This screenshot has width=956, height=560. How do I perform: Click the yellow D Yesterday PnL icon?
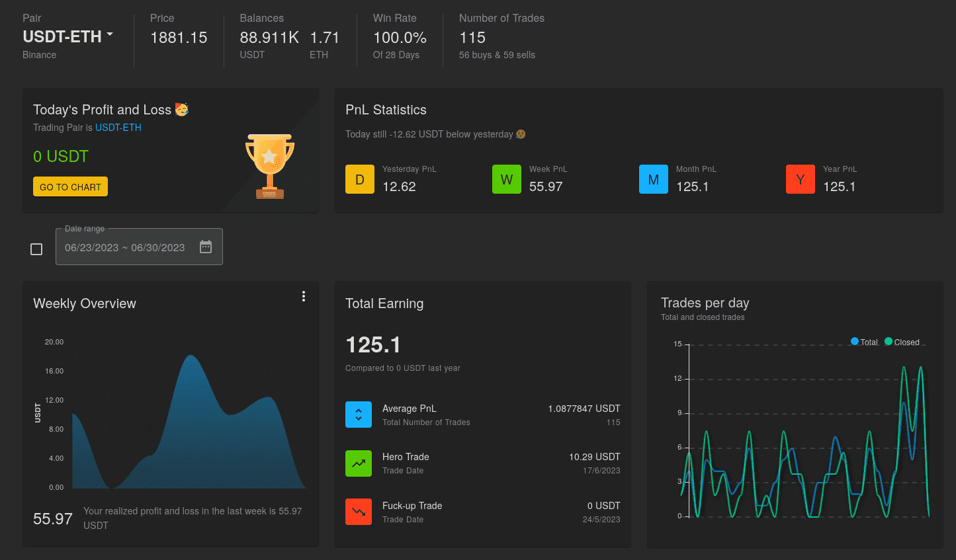click(x=360, y=179)
